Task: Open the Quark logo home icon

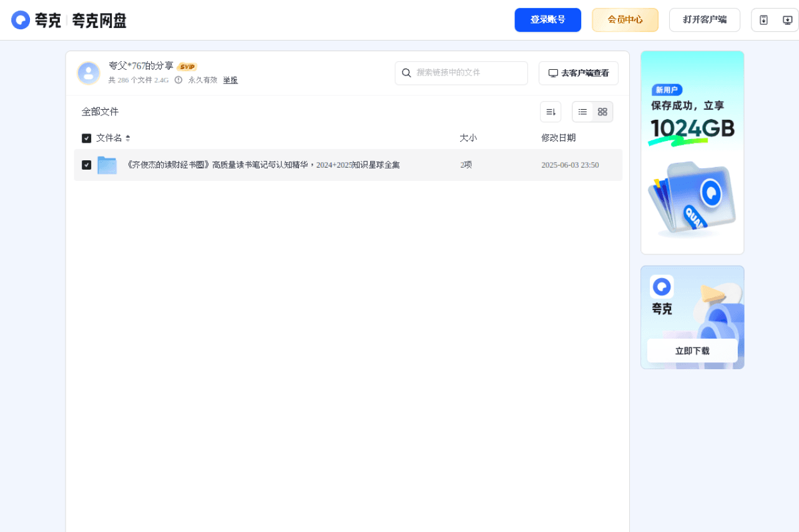Action: (21, 19)
